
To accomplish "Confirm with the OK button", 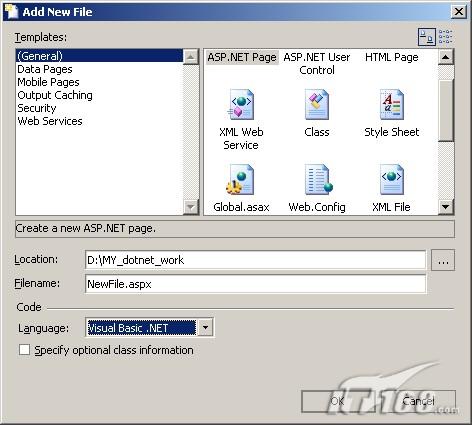I will [337, 401].
